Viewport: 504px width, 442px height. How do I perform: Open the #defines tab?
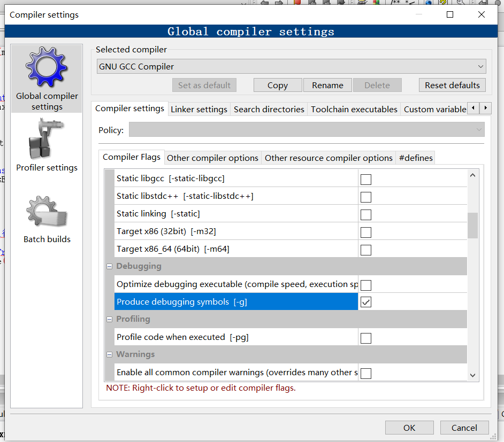[x=416, y=157]
